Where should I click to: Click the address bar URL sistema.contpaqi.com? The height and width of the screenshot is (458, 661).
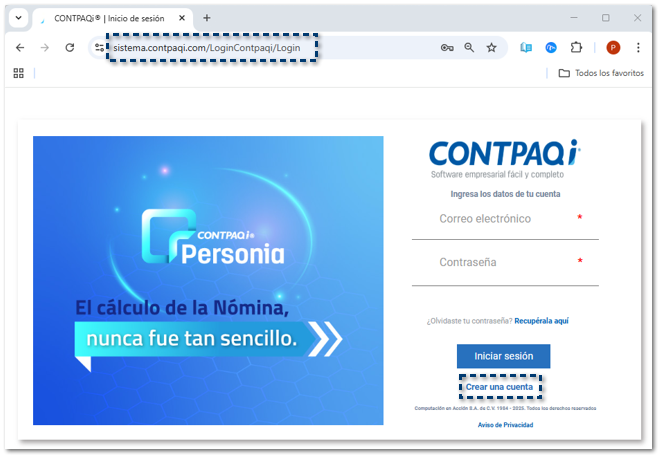(x=207, y=48)
